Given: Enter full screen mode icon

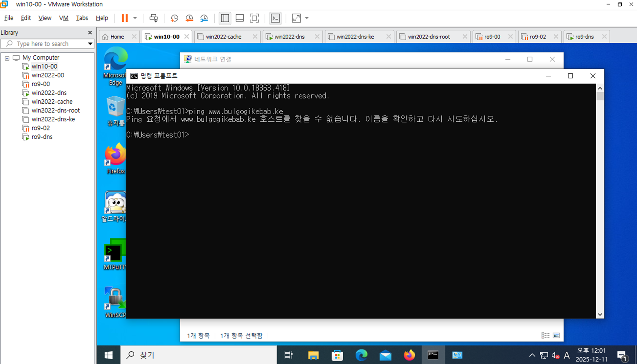Looking at the screenshot, I should [255, 18].
